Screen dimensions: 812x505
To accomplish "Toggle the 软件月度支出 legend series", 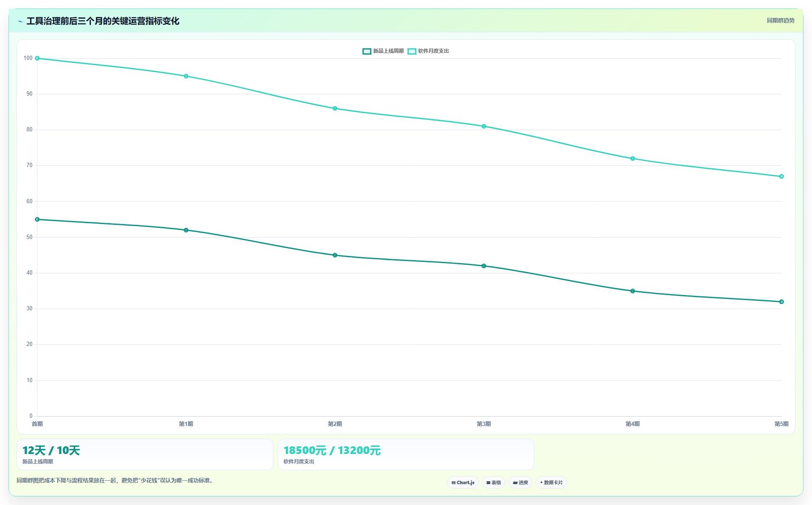I will click(x=428, y=51).
